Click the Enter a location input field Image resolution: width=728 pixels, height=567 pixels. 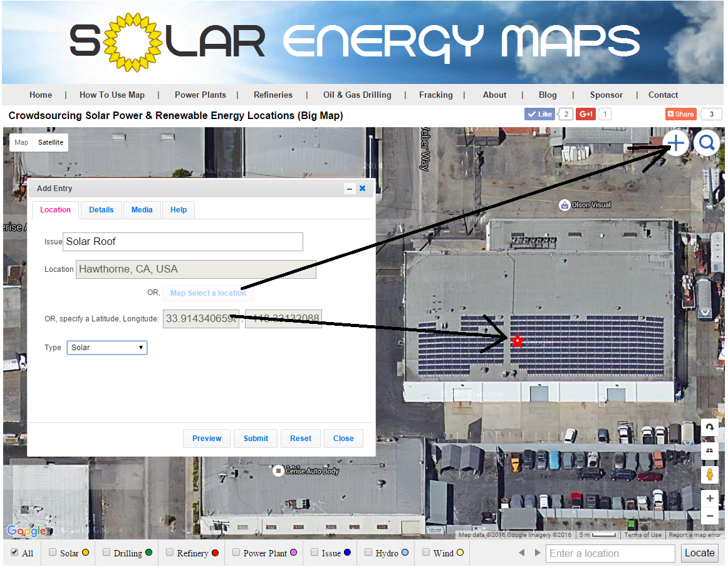point(609,553)
